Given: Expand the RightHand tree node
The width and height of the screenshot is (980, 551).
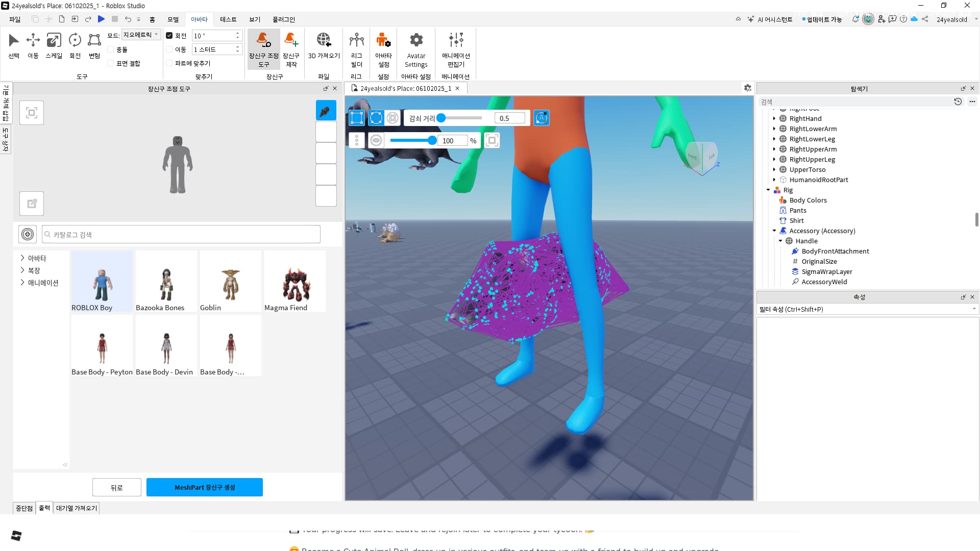Looking at the screenshot, I should pos(774,118).
